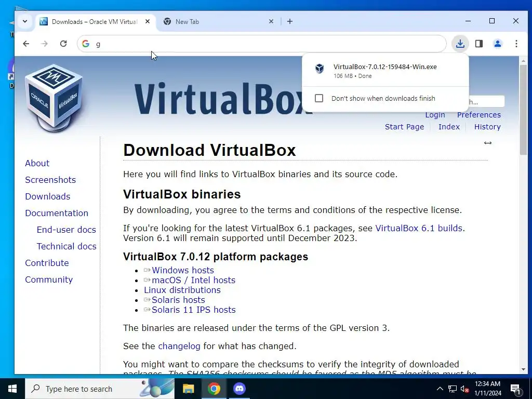Click the VirtualBox 6.1 builds link

click(419, 228)
